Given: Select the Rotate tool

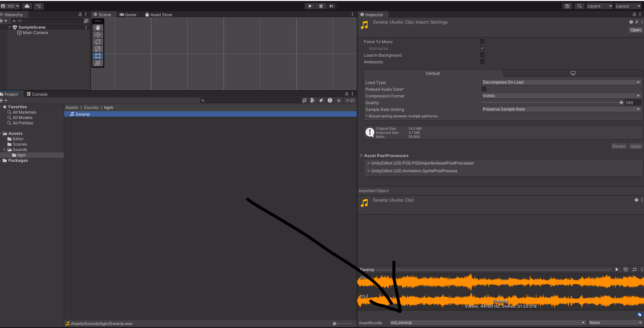Looking at the screenshot, I should [98, 42].
